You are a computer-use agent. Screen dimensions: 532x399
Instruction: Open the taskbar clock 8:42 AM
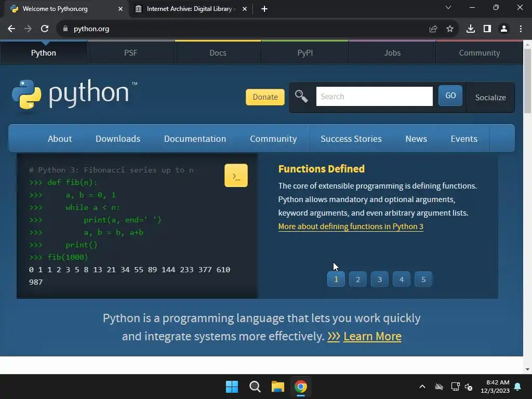495,387
